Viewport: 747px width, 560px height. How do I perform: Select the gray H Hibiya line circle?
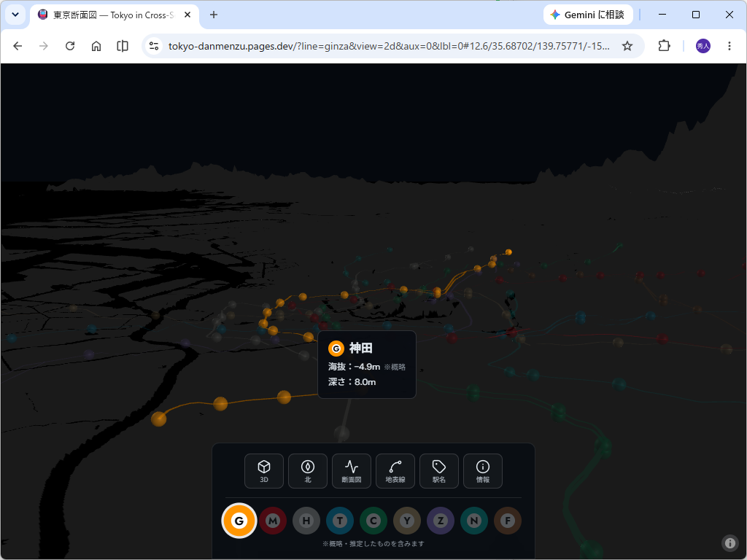tap(306, 521)
